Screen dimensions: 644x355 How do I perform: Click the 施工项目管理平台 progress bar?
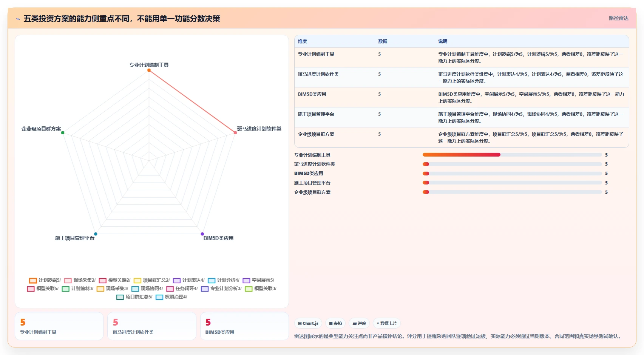pos(512,183)
